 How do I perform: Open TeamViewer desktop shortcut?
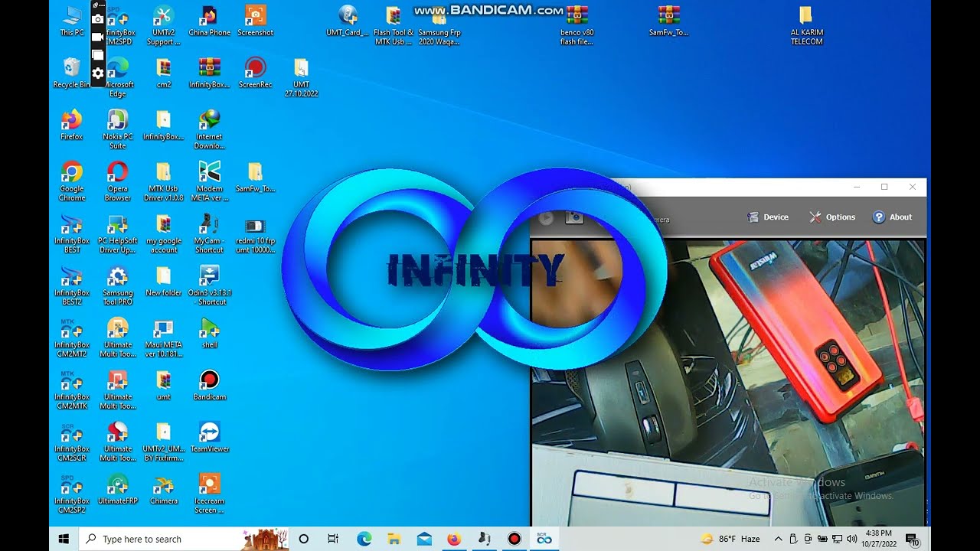tap(209, 438)
